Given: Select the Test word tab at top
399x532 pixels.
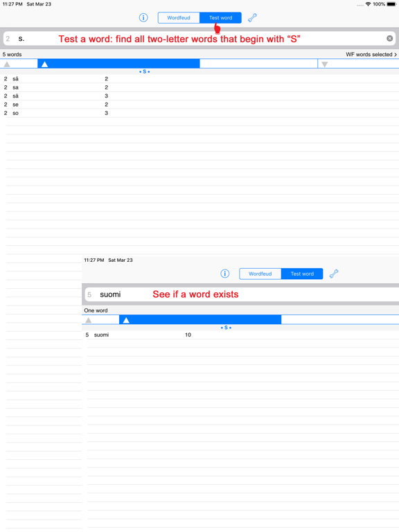Looking at the screenshot, I should (x=220, y=17).
